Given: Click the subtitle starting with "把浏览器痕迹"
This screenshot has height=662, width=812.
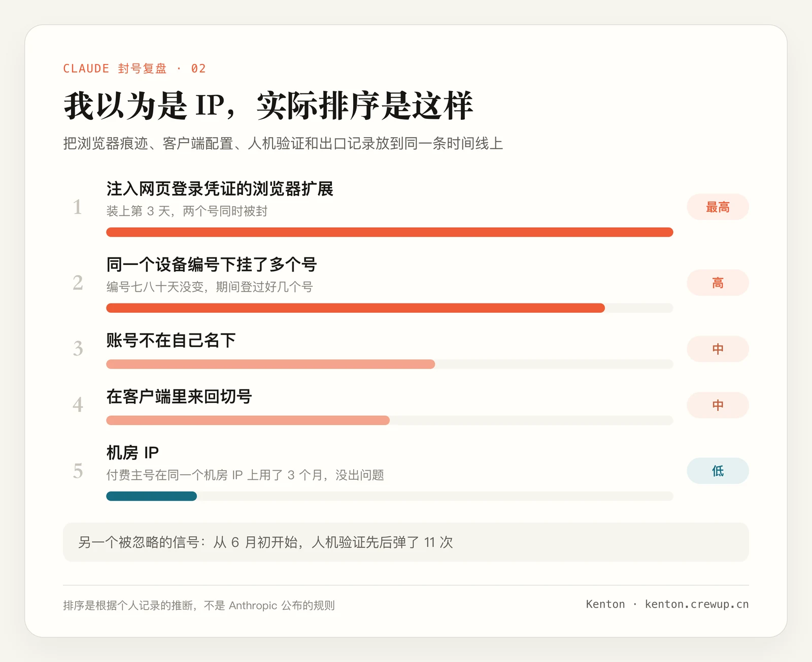Looking at the screenshot, I should pos(283,144).
